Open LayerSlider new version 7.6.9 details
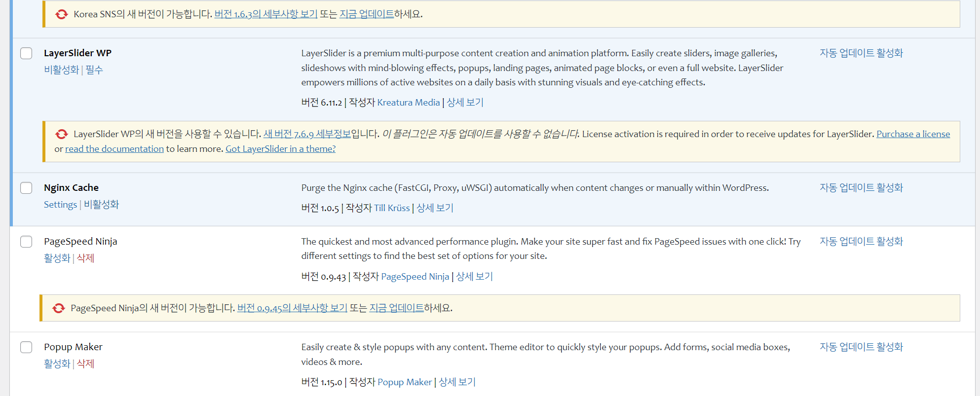The height and width of the screenshot is (396, 980). coord(307,134)
